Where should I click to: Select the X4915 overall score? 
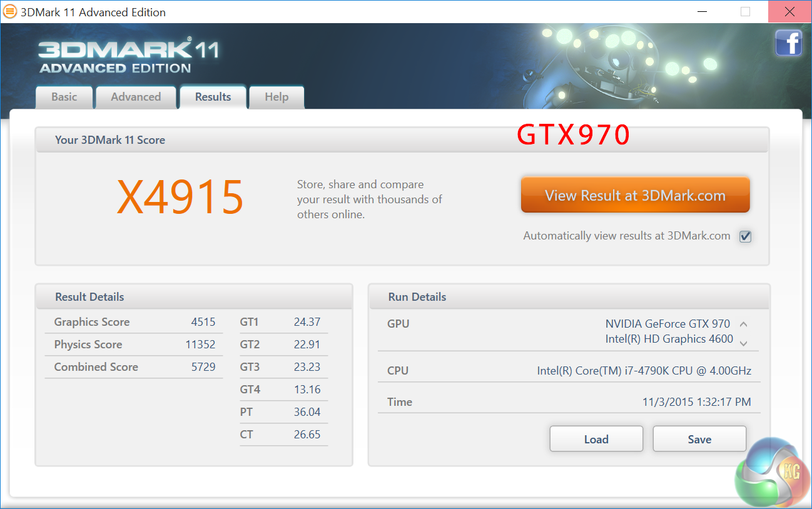pos(180,196)
